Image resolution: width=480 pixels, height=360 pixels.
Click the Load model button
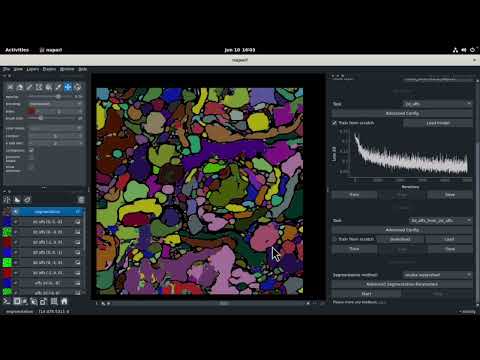438,123
